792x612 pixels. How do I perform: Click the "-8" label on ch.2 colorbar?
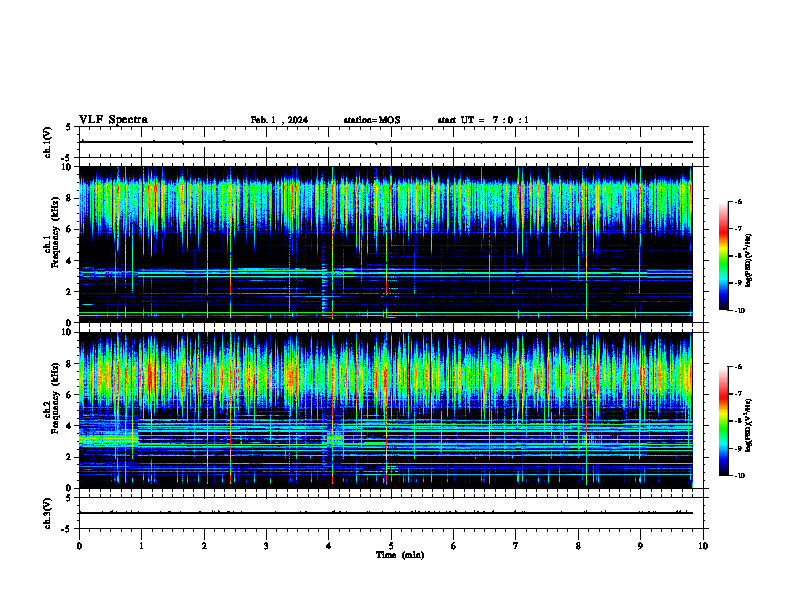(738, 421)
